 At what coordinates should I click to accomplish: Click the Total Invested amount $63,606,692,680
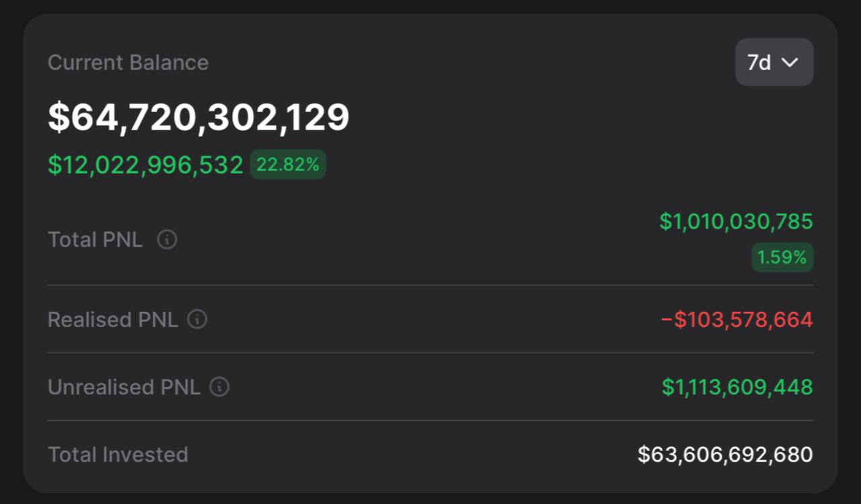pos(725,454)
